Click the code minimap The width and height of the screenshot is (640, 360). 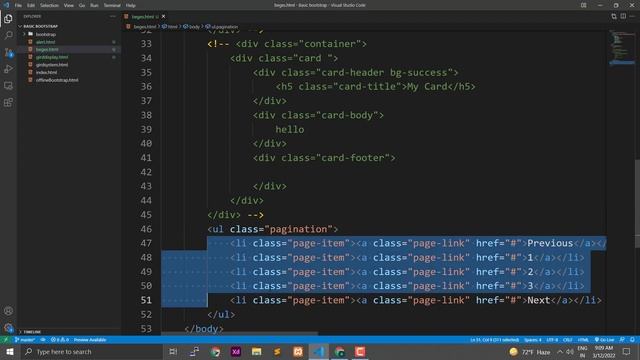tap(622, 47)
